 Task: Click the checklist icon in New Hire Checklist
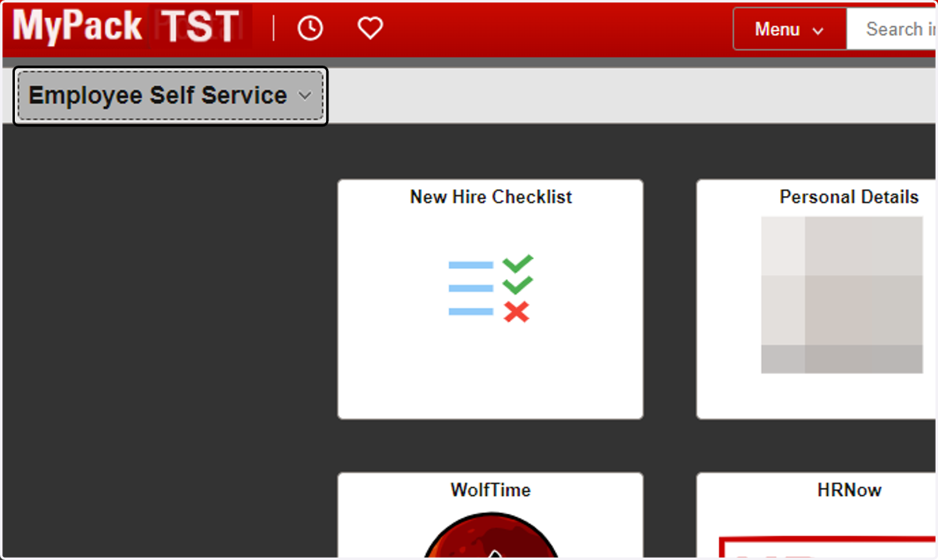coord(490,288)
